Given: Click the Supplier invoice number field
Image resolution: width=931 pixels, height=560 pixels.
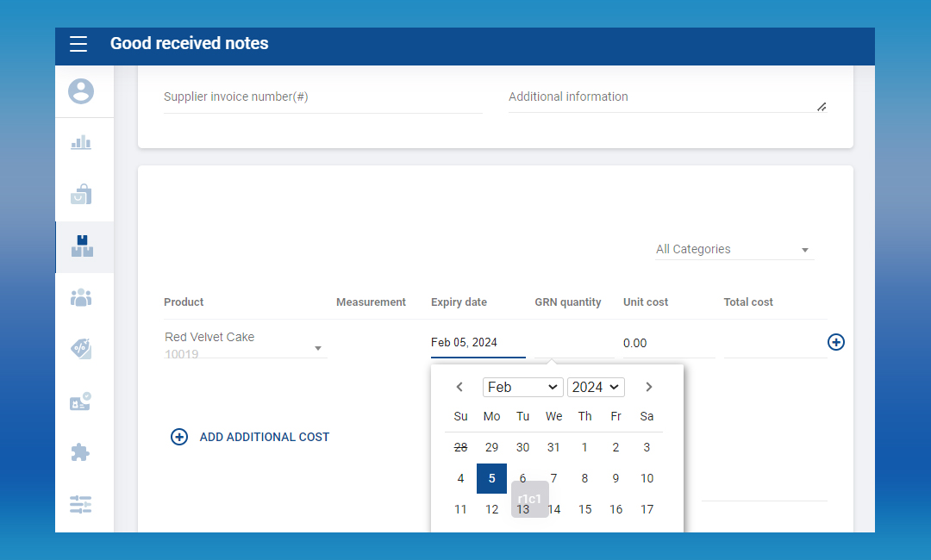Looking at the screenshot, I should tap(322, 97).
